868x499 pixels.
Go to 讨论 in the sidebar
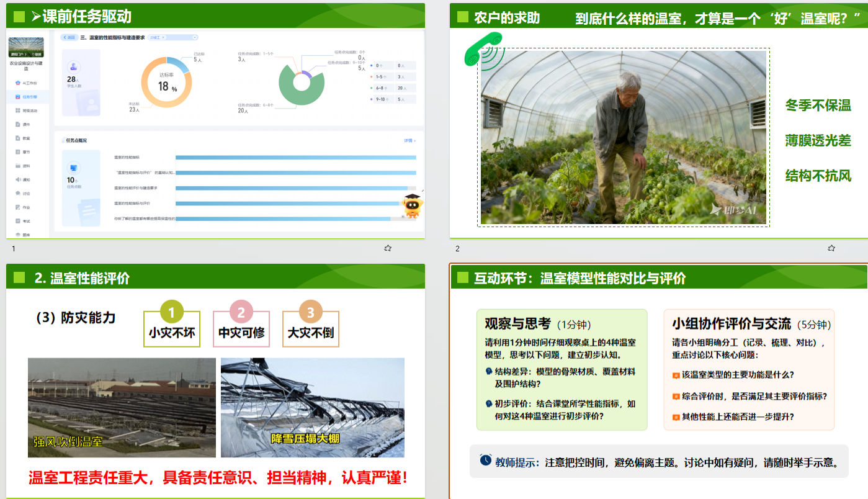pos(24,193)
